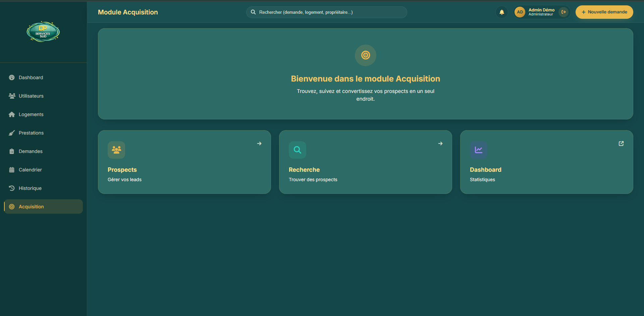Open the Dashboard Statistiques card title
Image resolution: width=644 pixels, height=316 pixels.
(x=486, y=170)
